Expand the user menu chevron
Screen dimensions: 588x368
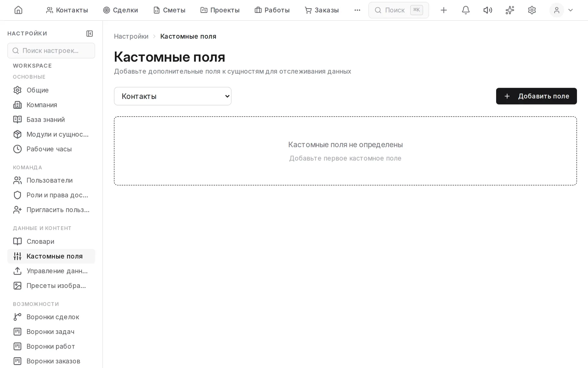tap(570, 10)
